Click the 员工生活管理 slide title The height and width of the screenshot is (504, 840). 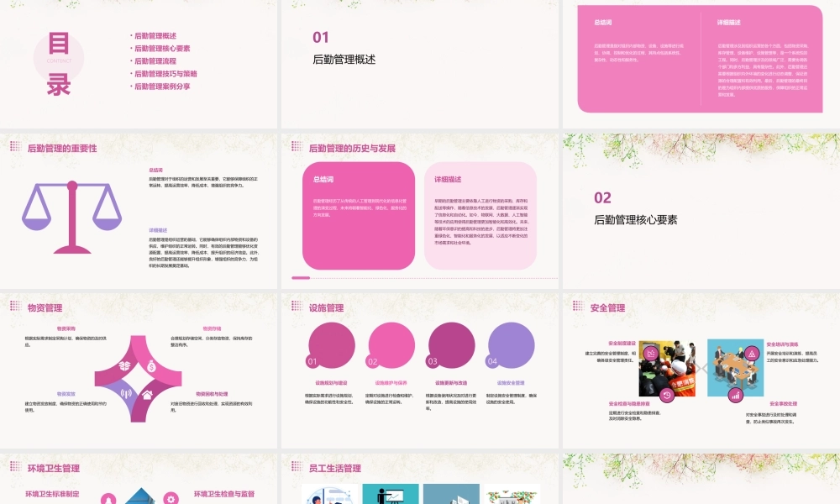pos(335,468)
